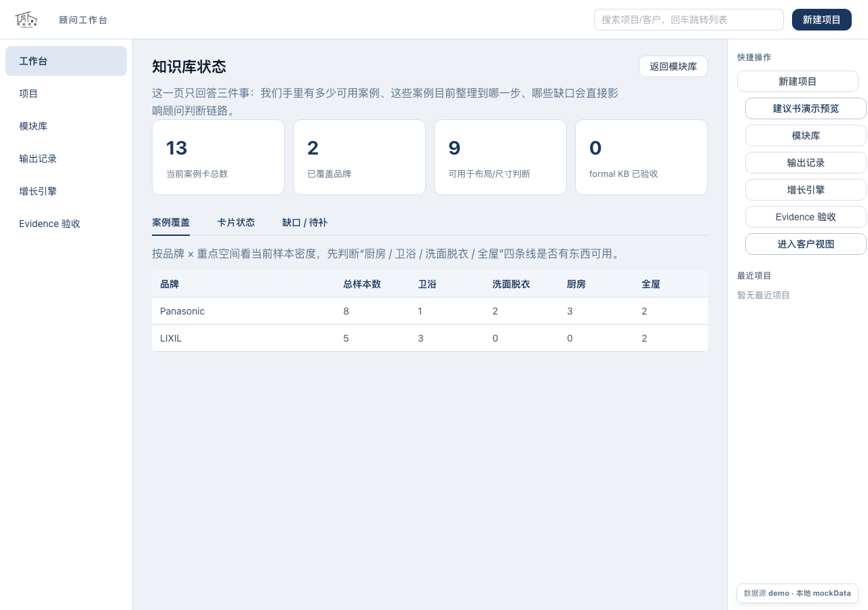Image resolution: width=868 pixels, height=610 pixels.
Task: Switch to the 案例覆盖 tab
Action: pyautogui.click(x=171, y=222)
